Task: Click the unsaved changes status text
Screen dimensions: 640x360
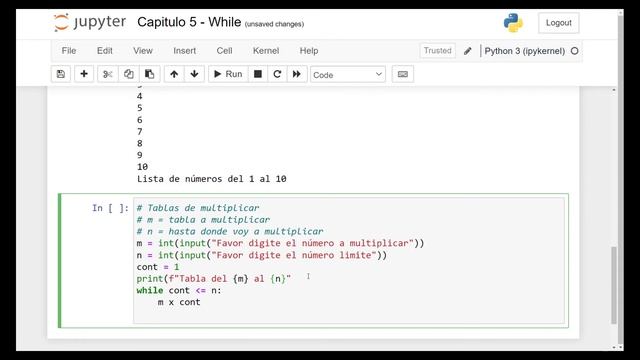Action: click(274, 24)
